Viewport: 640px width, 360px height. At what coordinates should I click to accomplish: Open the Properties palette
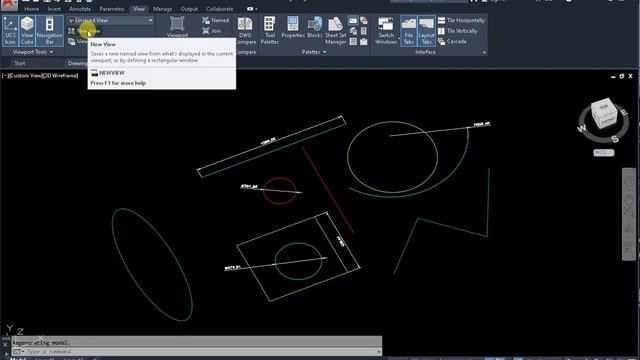(x=293, y=28)
